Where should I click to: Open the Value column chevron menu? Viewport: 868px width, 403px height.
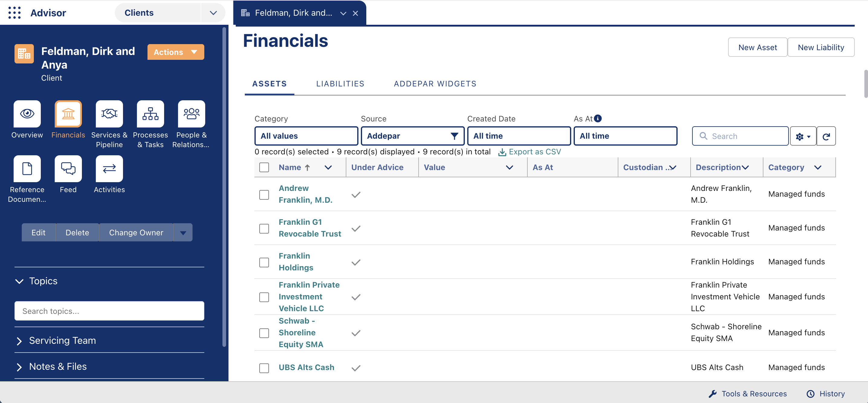tap(510, 168)
